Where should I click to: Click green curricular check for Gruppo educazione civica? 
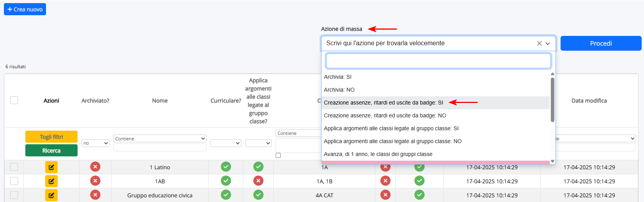pyautogui.click(x=226, y=195)
